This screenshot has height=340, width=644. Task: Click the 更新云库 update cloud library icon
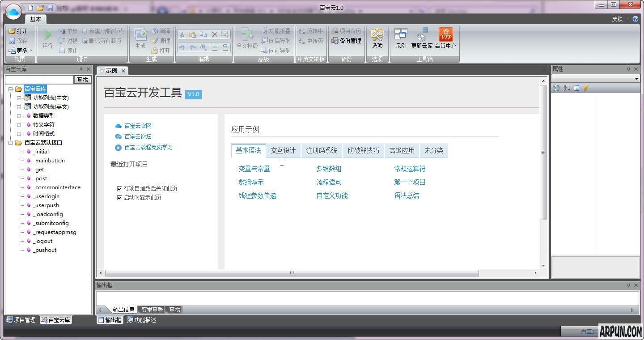422,38
